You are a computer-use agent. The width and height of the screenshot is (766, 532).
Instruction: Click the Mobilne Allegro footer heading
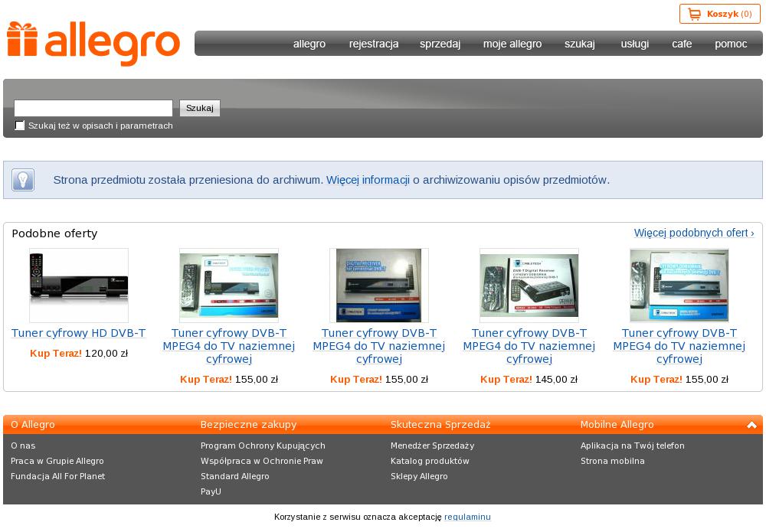click(617, 425)
